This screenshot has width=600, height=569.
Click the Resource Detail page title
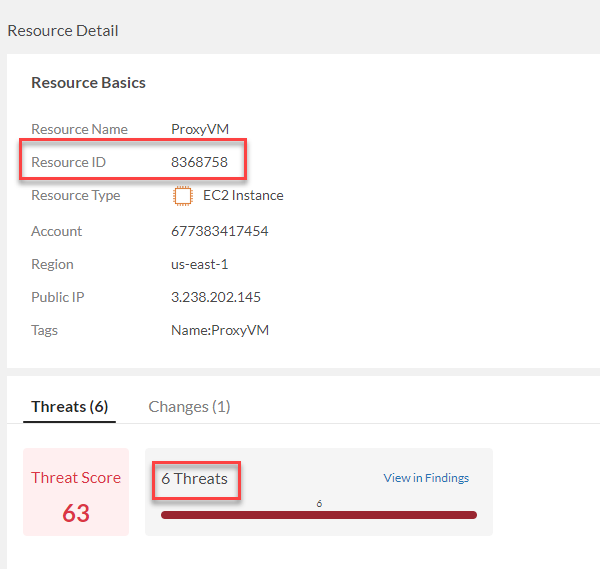[62, 31]
